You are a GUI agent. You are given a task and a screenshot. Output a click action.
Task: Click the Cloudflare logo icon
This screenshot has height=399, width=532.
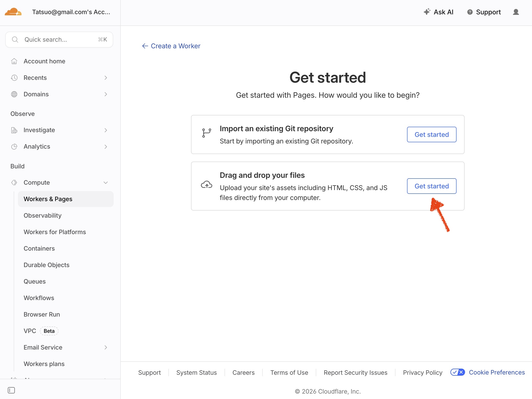click(x=13, y=12)
